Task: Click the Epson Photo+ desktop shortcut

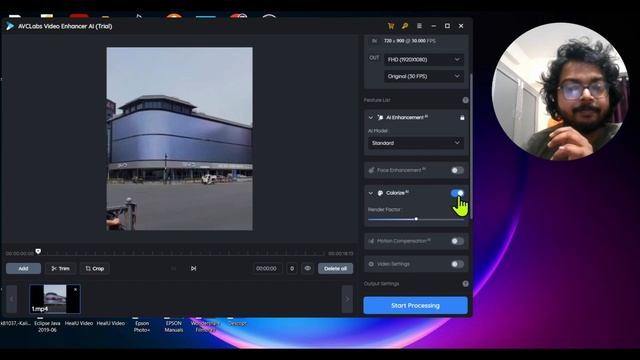Action: [142, 326]
